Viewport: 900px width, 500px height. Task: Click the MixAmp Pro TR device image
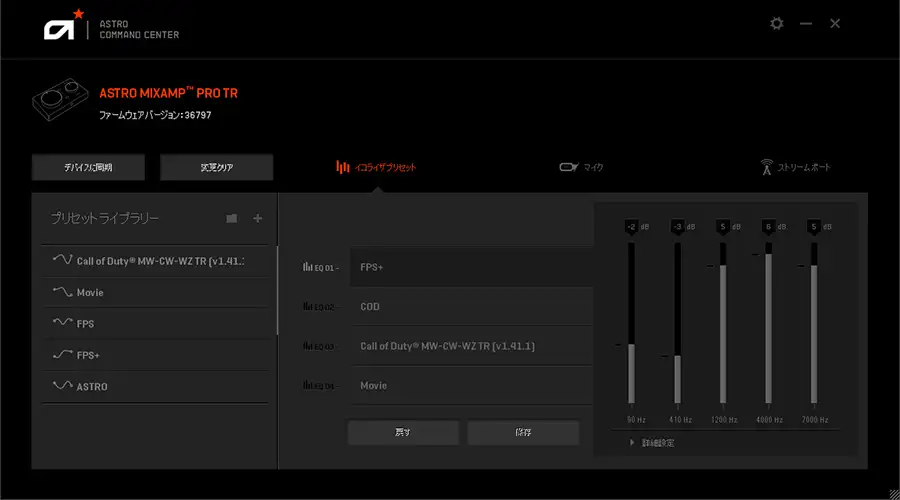click(x=60, y=99)
